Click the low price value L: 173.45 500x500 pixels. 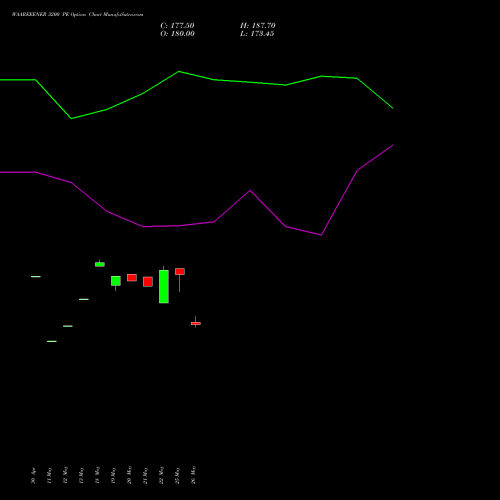coord(257,34)
